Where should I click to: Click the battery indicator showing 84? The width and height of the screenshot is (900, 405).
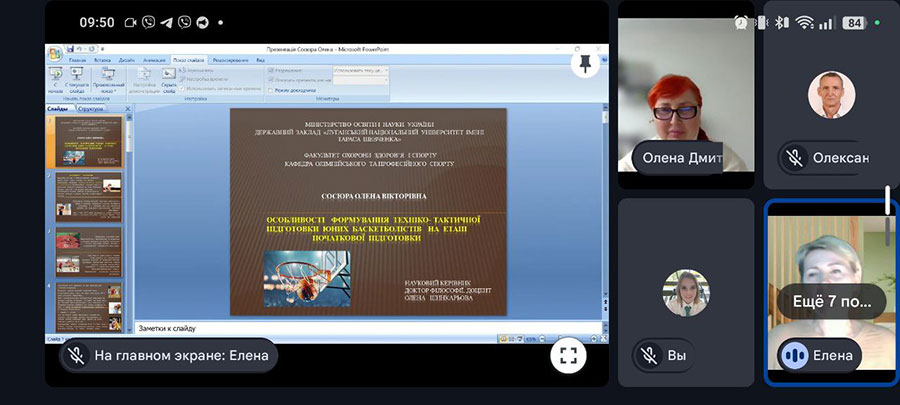854,23
